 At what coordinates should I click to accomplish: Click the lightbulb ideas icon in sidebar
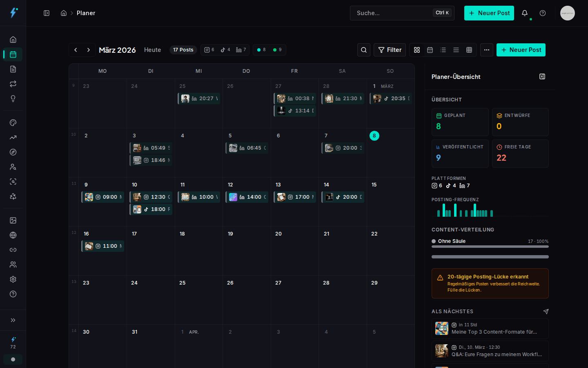(13, 99)
